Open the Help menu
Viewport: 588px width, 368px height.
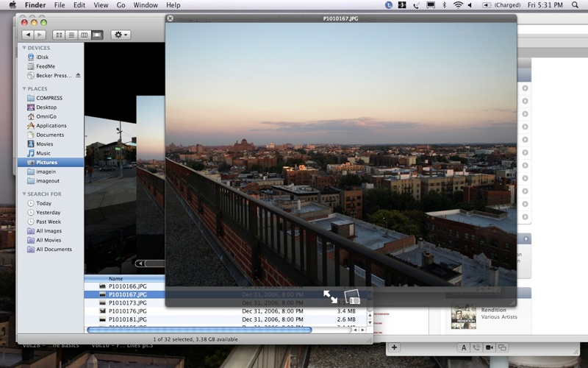coord(173,5)
